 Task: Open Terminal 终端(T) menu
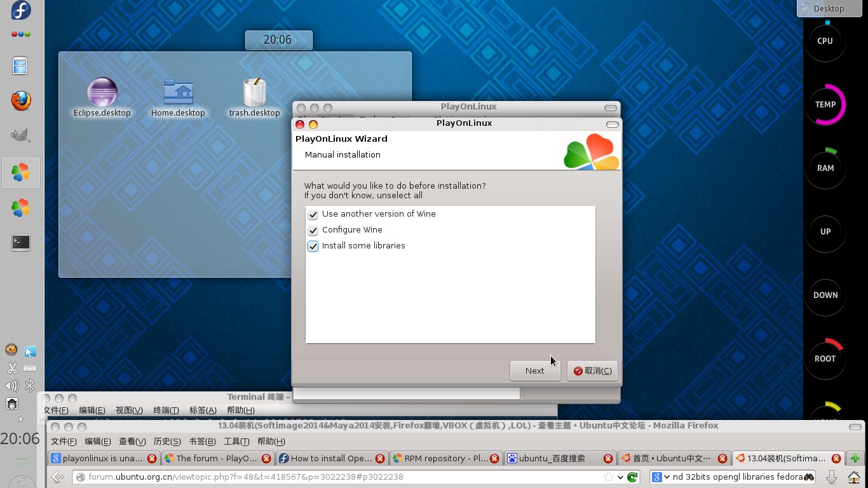pos(166,410)
